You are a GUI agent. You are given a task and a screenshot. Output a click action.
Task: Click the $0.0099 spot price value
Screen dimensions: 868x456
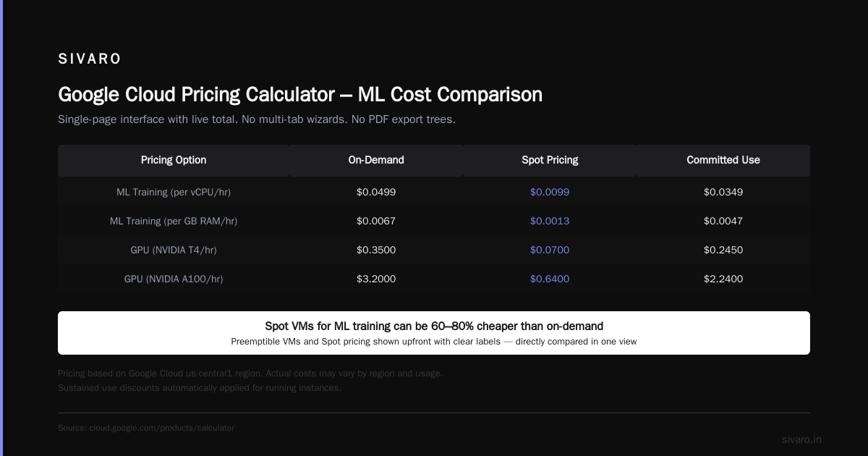pyautogui.click(x=550, y=192)
